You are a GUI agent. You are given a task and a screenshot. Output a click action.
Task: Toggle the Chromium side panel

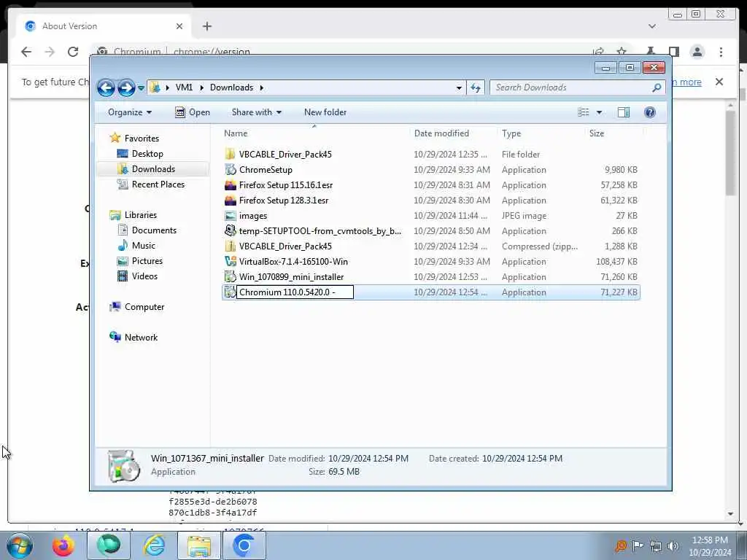pos(673,52)
